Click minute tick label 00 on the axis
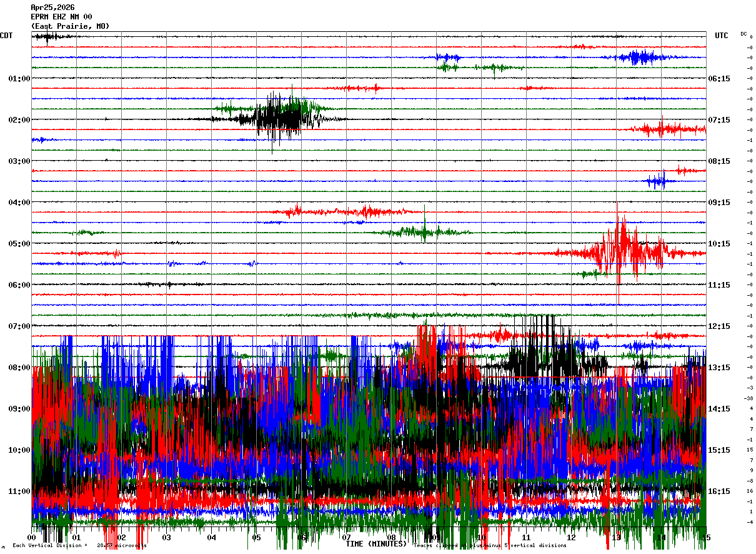This screenshot has width=756, height=554. pos(31,538)
